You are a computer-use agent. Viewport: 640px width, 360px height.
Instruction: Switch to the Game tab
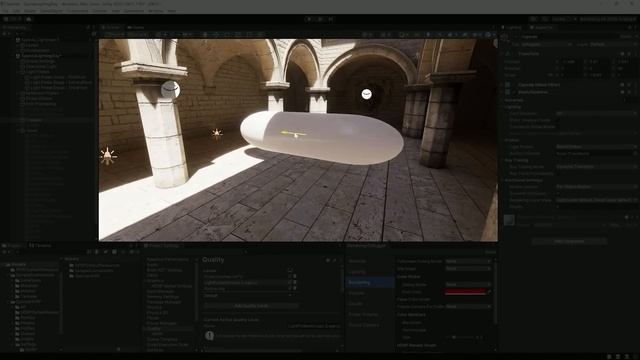(136, 27)
